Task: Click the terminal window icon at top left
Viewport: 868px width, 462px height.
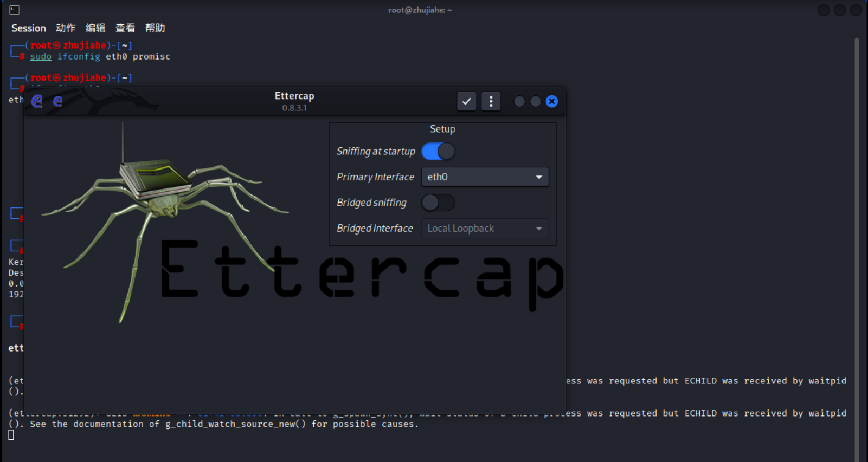Action: (15, 10)
